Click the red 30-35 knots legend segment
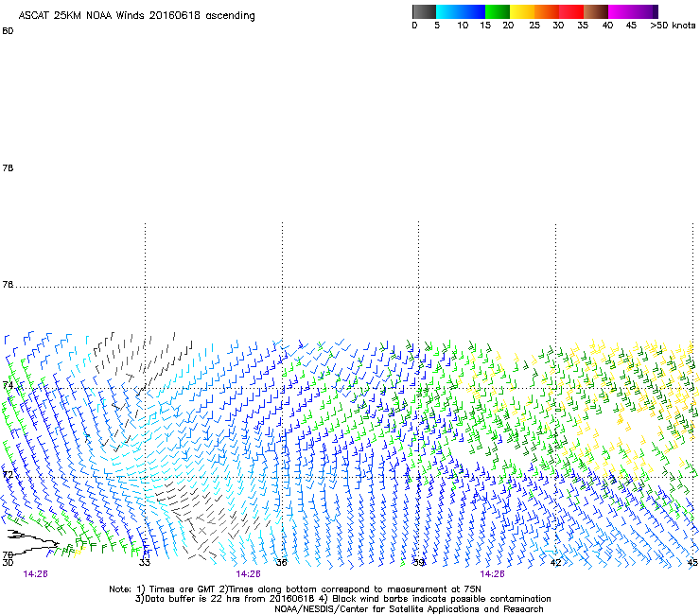 pyautogui.click(x=571, y=11)
